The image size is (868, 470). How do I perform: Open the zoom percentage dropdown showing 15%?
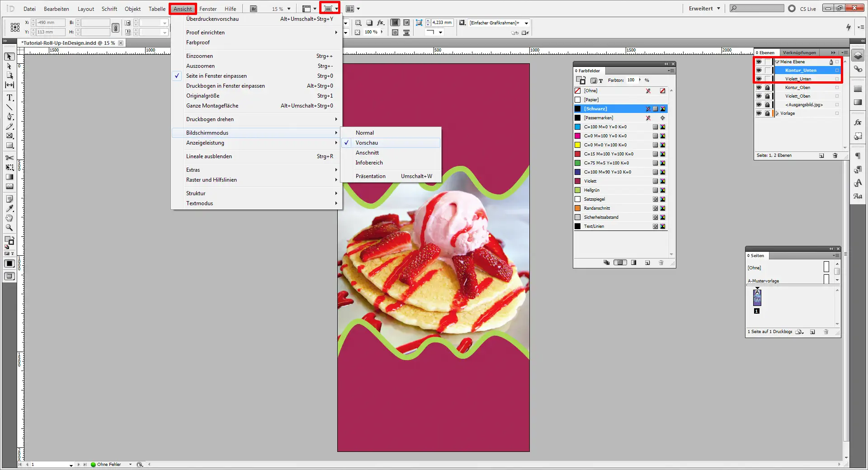point(288,8)
